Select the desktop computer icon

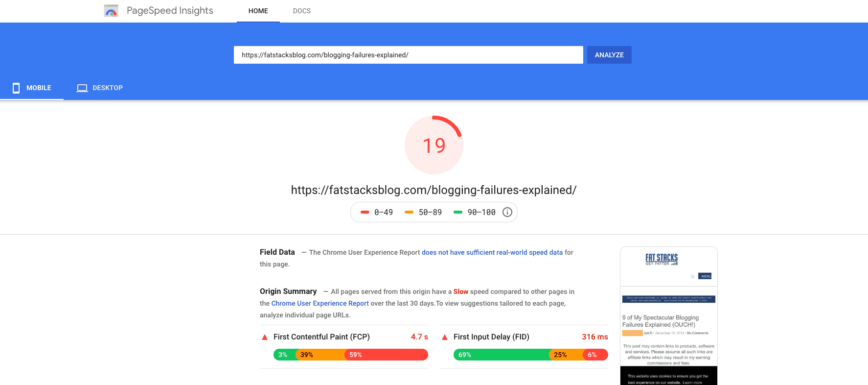click(82, 88)
